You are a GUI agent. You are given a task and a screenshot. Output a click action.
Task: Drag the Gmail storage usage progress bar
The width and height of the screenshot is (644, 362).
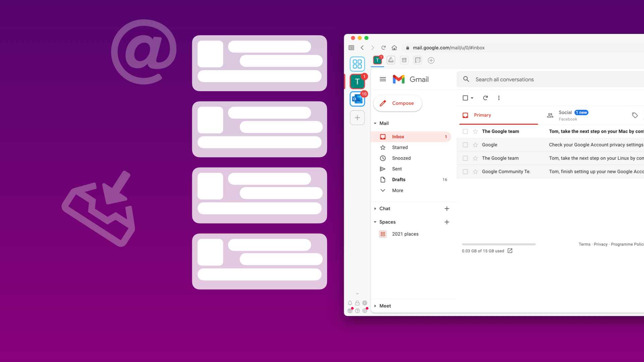pyautogui.click(x=498, y=244)
